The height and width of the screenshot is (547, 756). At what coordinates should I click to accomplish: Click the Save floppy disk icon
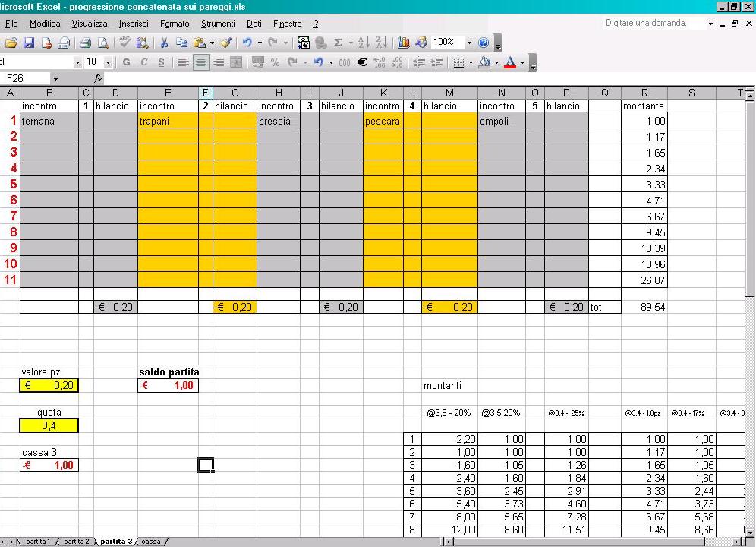(x=29, y=43)
